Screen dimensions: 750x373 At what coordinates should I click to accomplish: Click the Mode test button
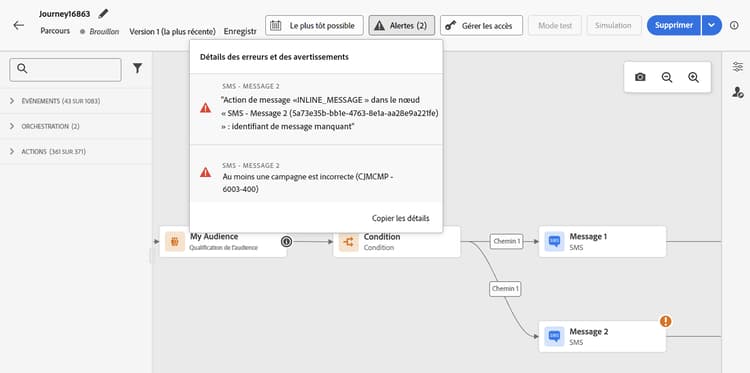click(x=555, y=25)
